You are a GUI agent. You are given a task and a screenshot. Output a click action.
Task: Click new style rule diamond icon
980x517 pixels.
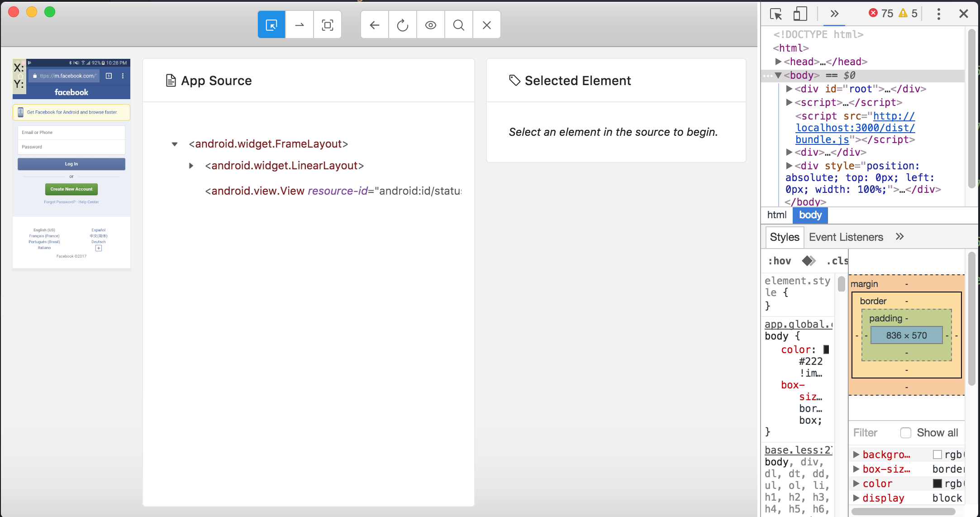click(809, 261)
